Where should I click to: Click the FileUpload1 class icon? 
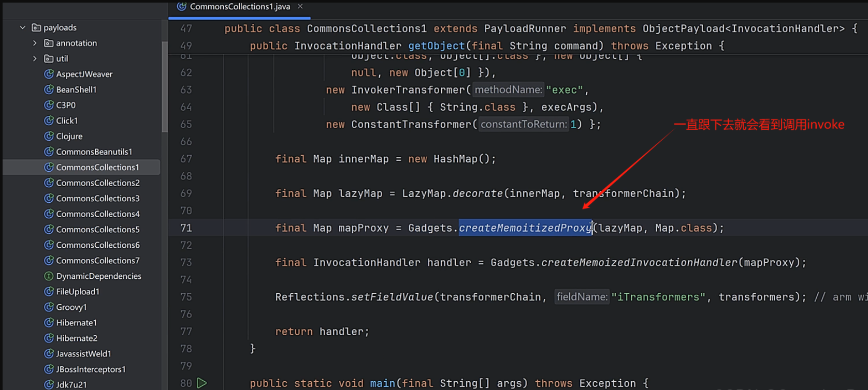click(x=49, y=291)
